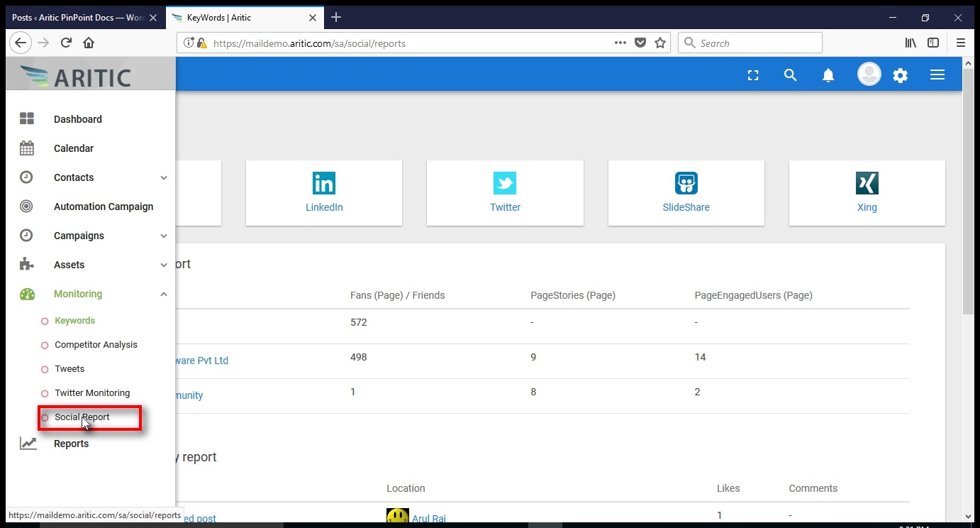Screen dimensions: 980x528
Task: Click the Arul Rai link
Action: 429,519
